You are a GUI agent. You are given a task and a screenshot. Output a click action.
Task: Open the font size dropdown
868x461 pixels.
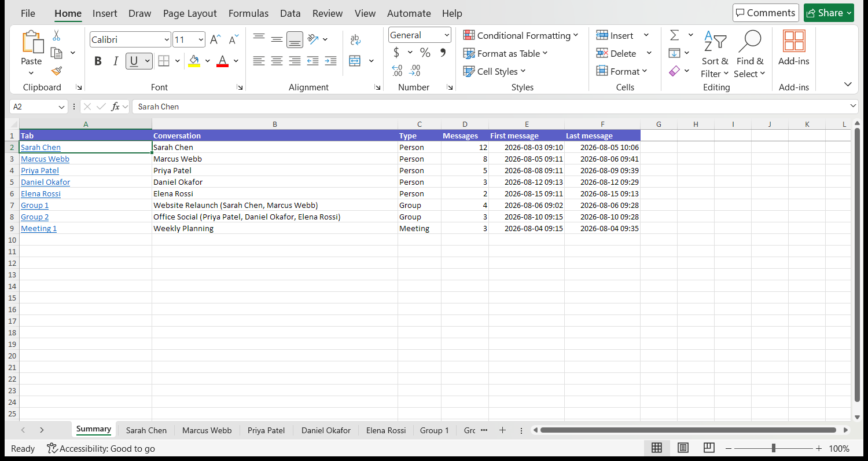tap(201, 40)
